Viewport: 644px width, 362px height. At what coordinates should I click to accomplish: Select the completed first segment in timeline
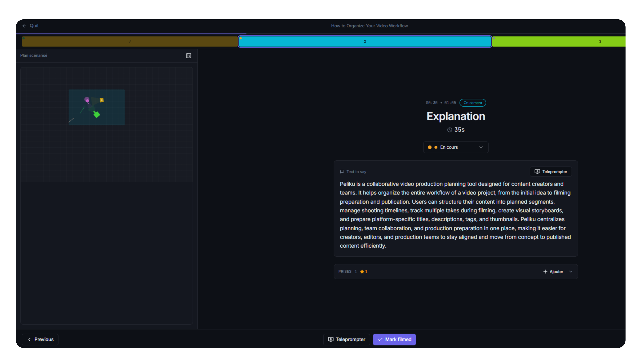[130, 42]
